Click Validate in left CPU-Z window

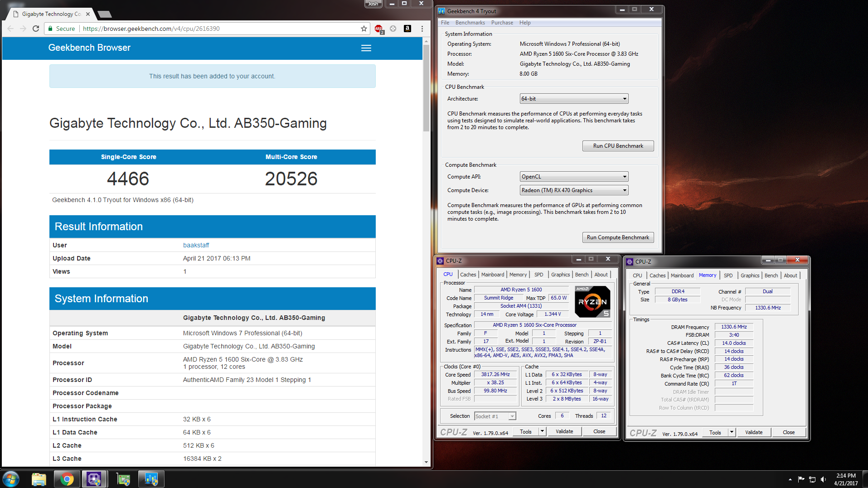[564, 431]
